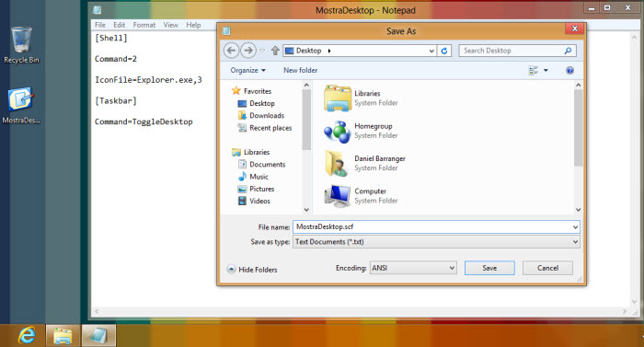
Task: Click the Save button
Action: pos(489,268)
